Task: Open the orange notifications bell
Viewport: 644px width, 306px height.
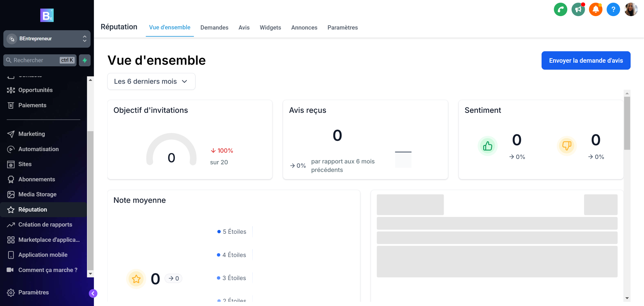Action: pos(595,10)
